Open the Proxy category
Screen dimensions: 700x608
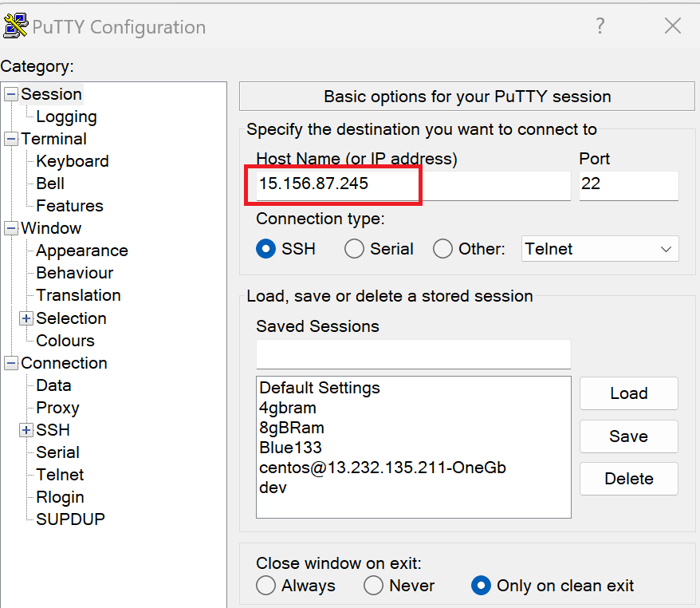point(57,408)
